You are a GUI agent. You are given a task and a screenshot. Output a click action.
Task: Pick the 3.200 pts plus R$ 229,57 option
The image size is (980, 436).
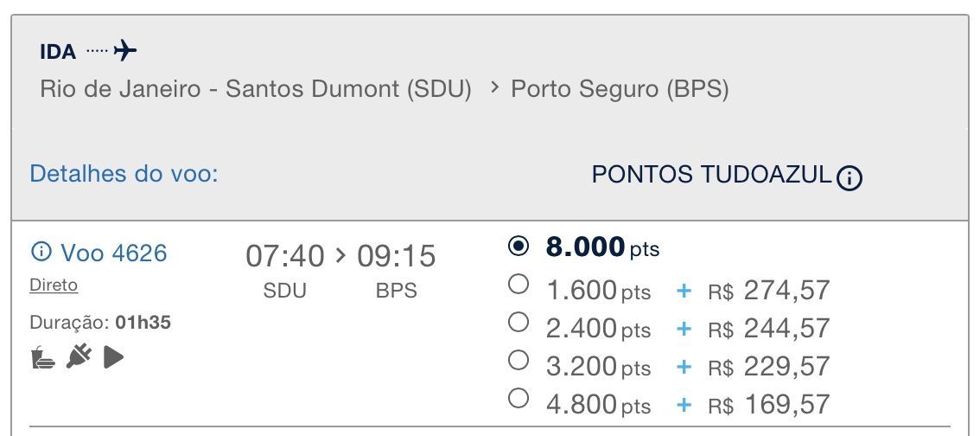point(519,361)
